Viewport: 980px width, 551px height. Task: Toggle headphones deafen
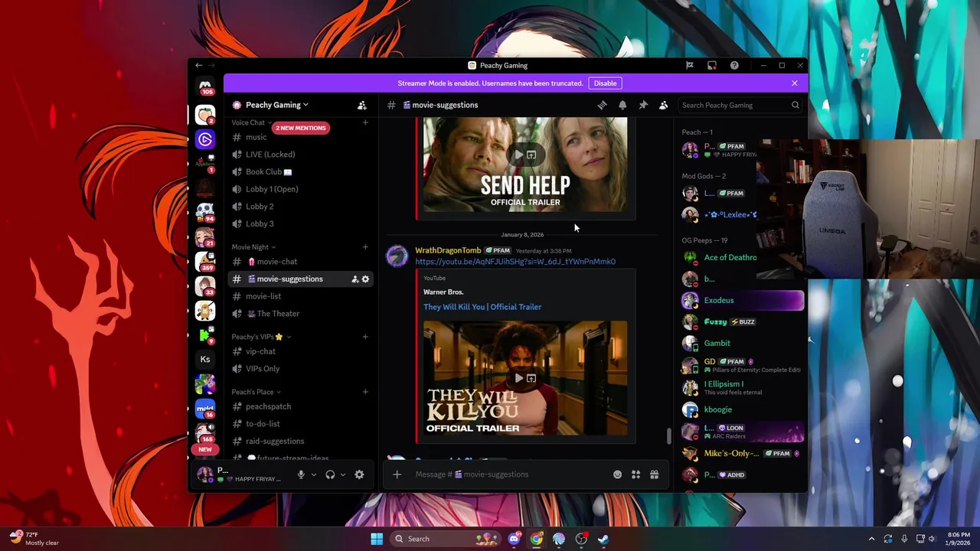tap(330, 474)
